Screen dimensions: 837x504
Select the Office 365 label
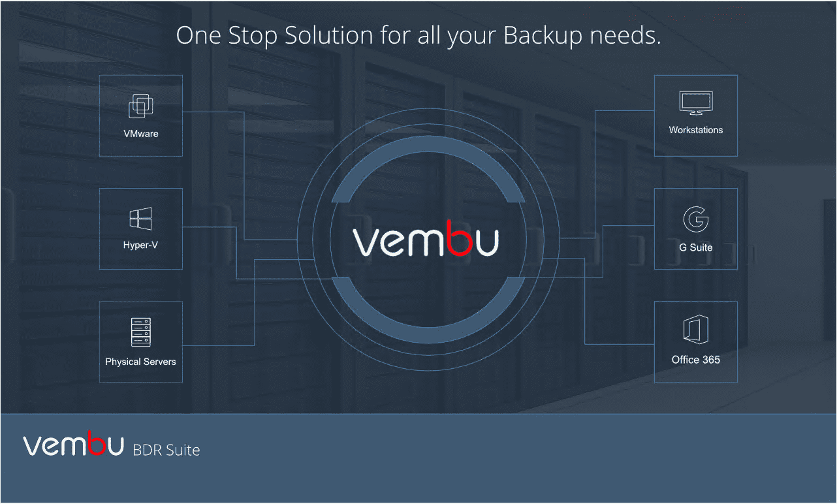(696, 360)
